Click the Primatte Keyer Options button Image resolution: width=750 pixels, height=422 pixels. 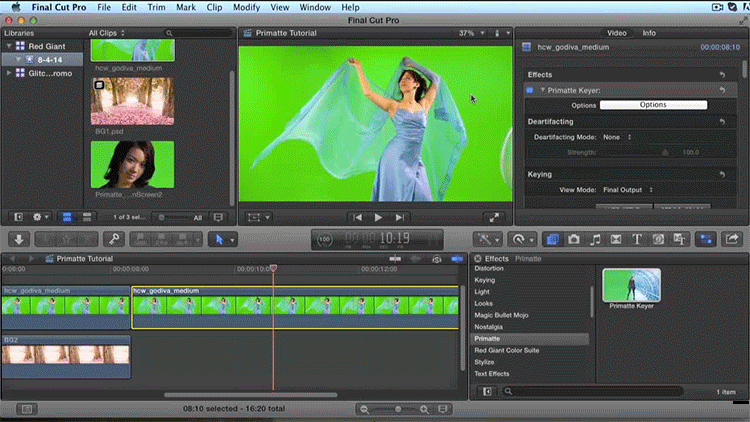click(x=653, y=105)
